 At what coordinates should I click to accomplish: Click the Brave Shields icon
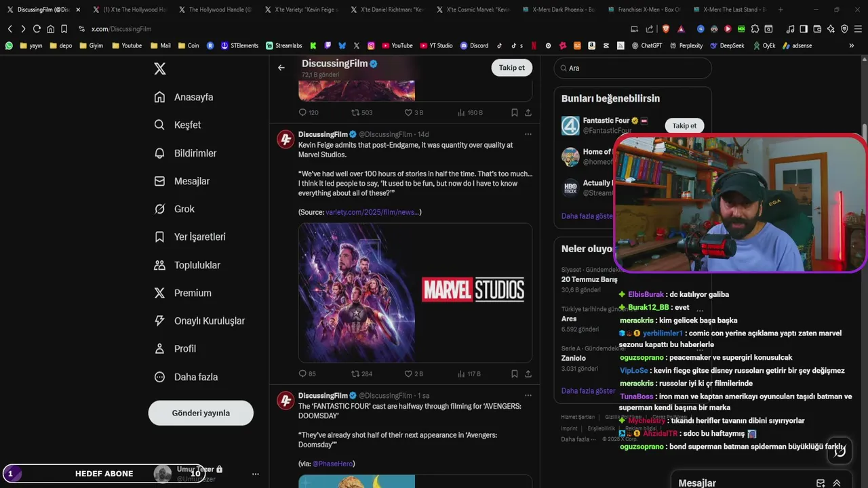(x=666, y=29)
